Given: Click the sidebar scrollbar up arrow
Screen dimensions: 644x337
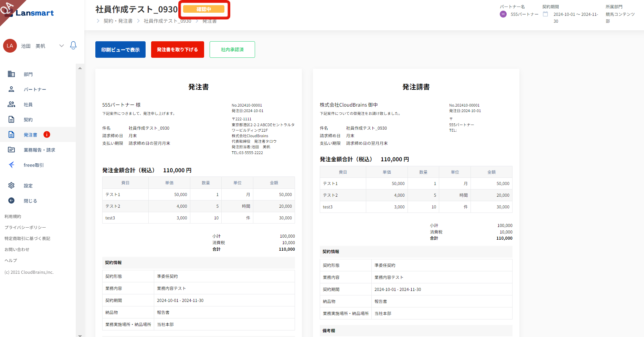Looking at the screenshot, I should coord(80,68).
